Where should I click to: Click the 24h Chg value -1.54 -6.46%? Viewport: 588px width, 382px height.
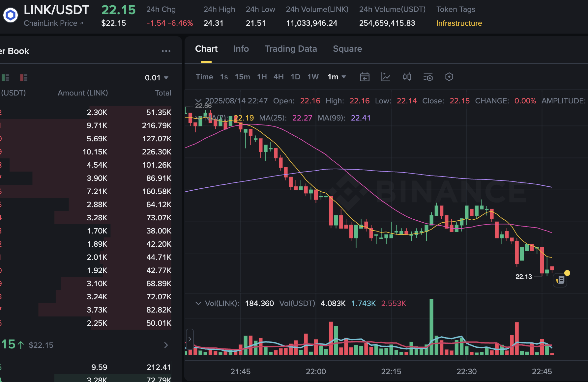169,23
